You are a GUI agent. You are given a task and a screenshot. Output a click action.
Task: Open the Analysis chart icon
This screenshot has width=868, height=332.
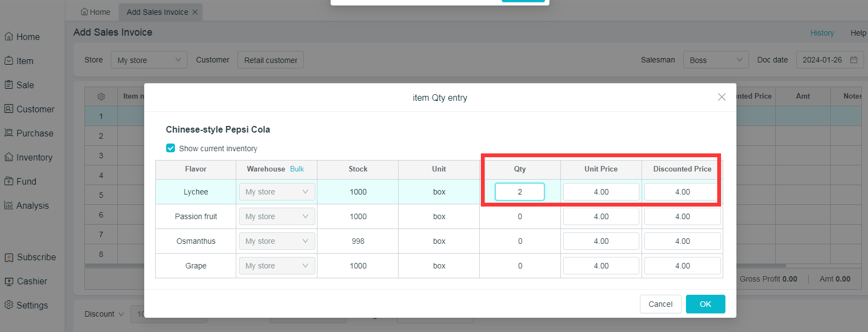(9, 205)
